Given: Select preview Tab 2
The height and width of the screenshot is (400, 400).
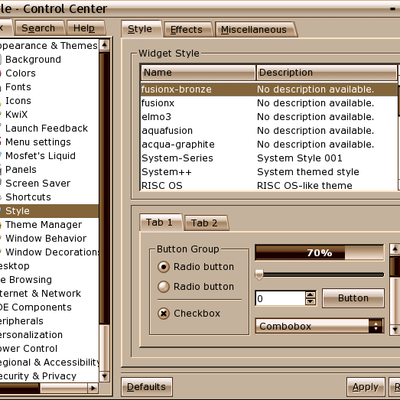Looking at the screenshot, I should pos(206,223).
